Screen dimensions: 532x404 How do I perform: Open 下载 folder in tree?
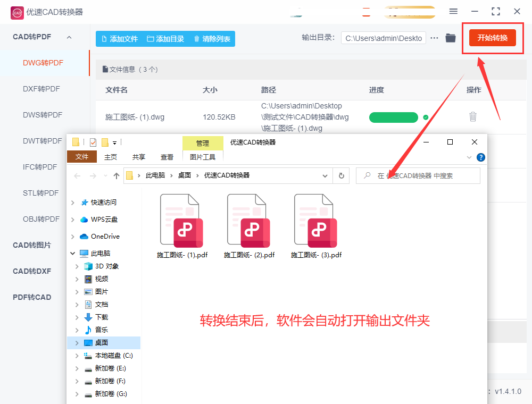(101, 317)
